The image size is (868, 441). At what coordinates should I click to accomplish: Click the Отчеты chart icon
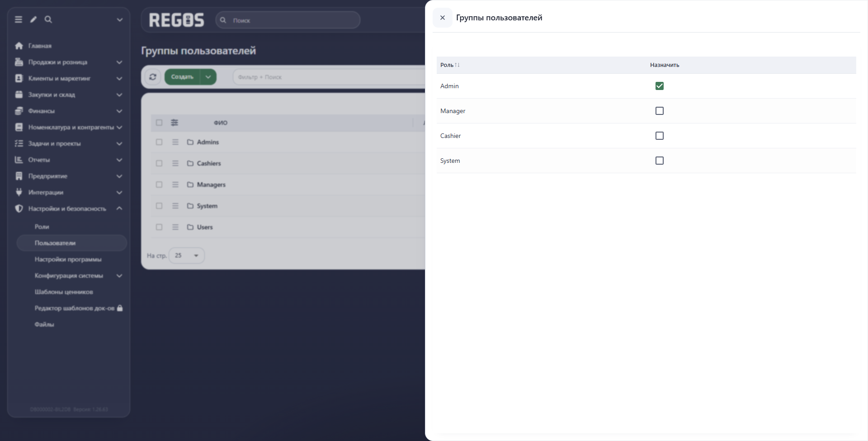pyautogui.click(x=19, y=160)
